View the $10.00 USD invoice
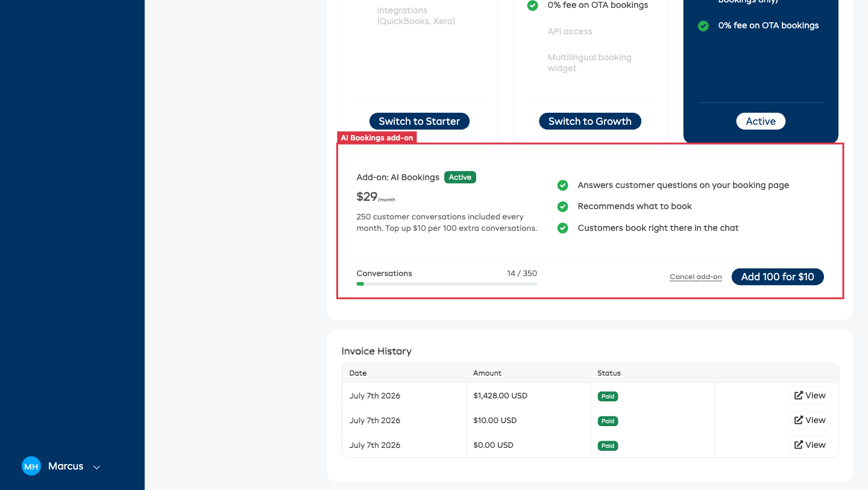Viewport: 868px width, 490px height. (810, 420)
